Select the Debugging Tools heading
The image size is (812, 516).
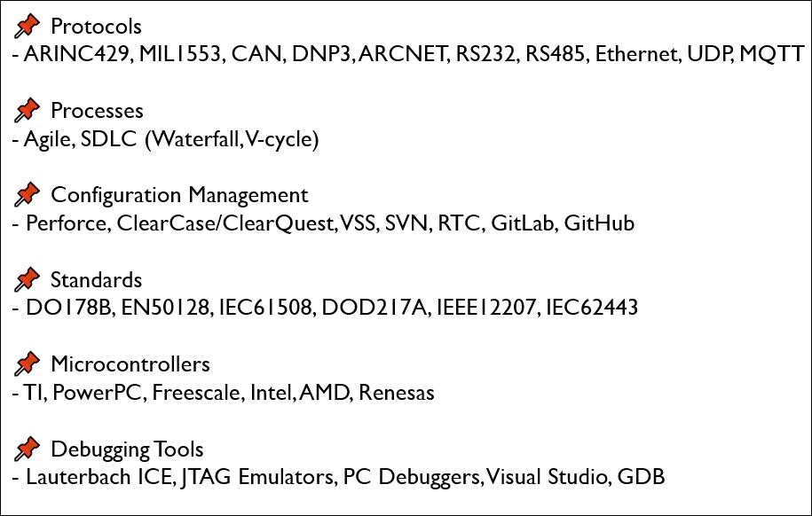[x=127, y=449]
